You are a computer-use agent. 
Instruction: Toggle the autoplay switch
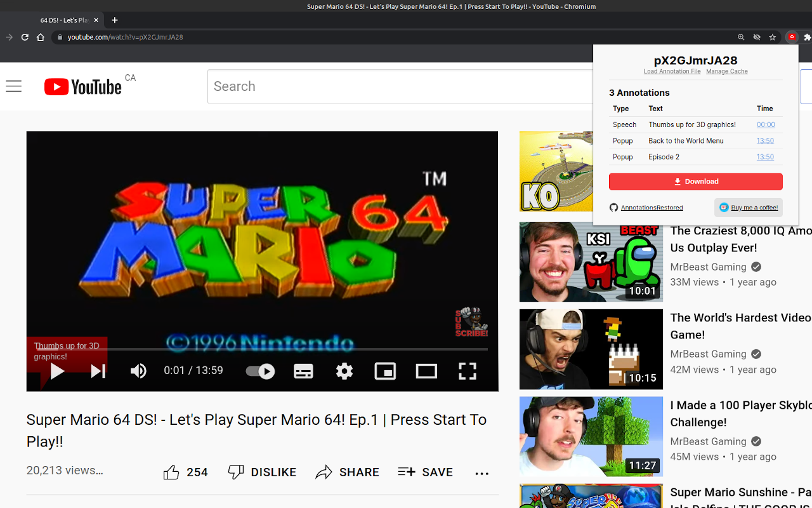260,371
